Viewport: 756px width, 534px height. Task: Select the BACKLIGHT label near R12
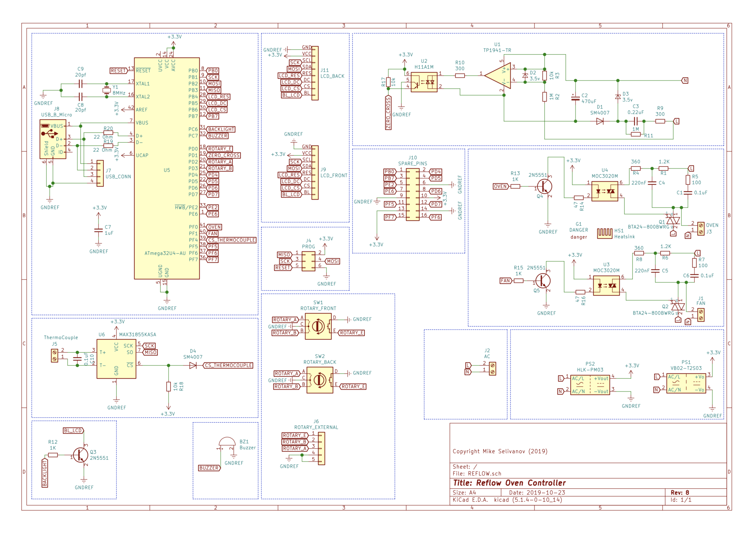pyautogui.click(x=45, y=473)
